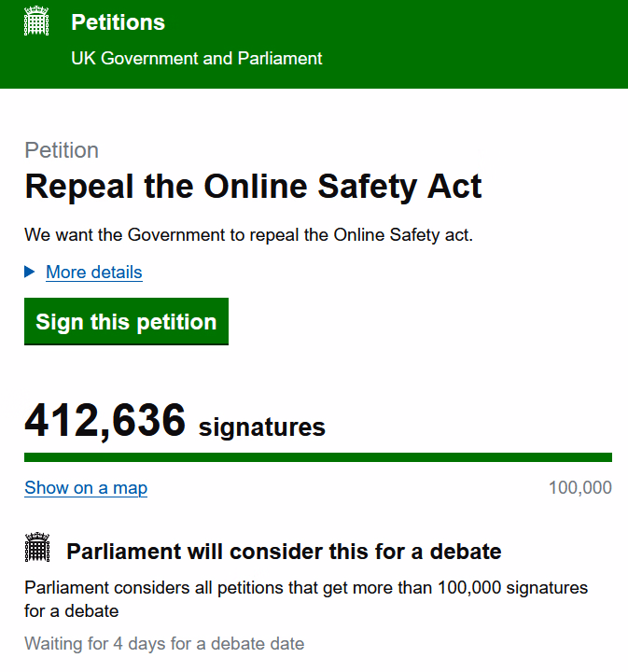628x672 pixels.
Task: Click the Parliament will consider this heading
Action: 284,552
